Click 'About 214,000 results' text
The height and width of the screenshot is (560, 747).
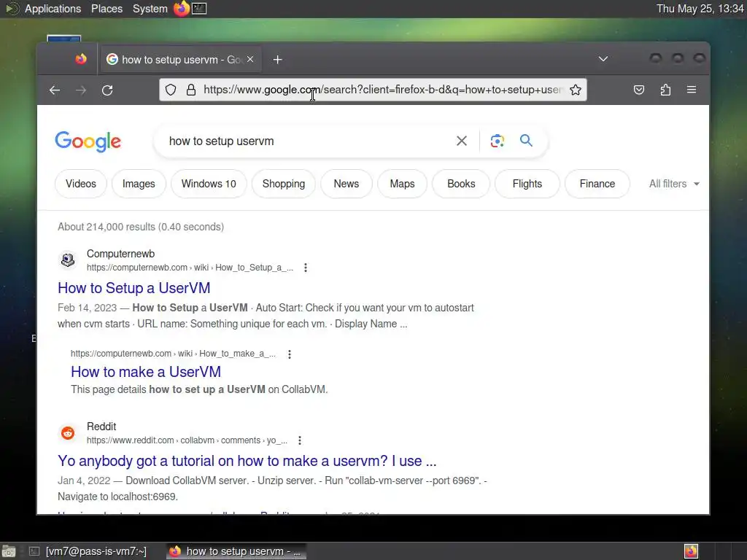pos(141,227)
